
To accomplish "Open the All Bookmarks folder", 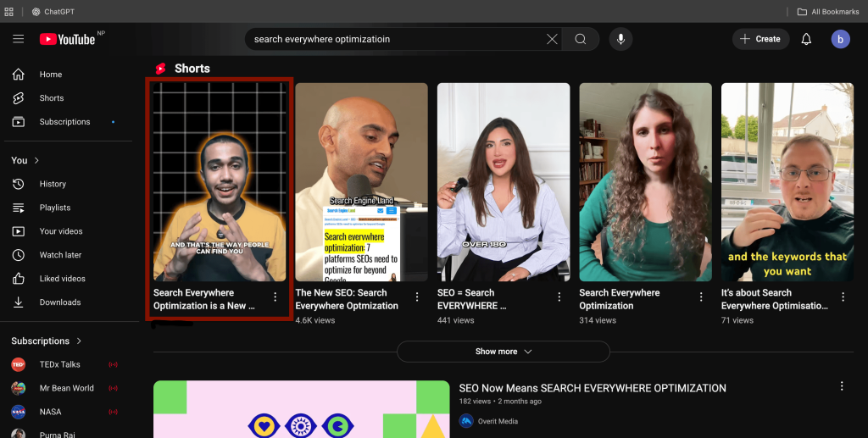I will click(828, 12).
